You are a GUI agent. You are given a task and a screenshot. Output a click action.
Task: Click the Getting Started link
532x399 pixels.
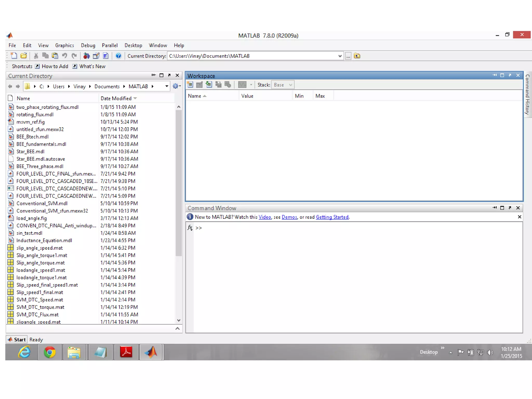click(x=332, y=217)
